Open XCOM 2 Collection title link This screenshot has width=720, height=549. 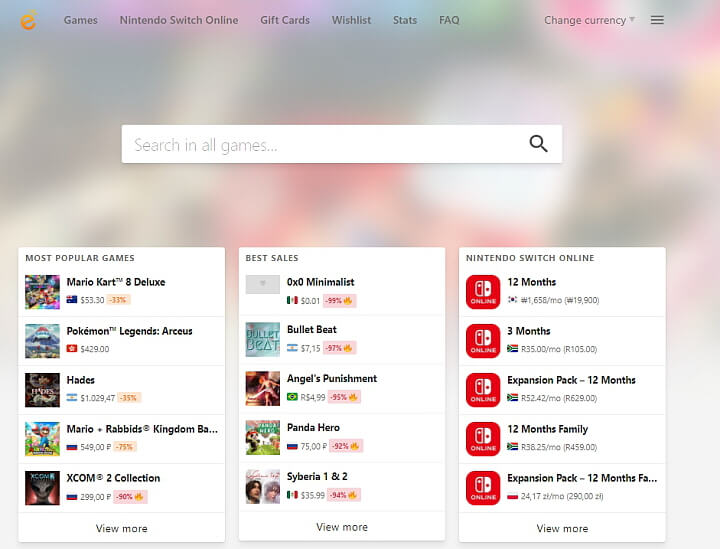[x=113, y=478]
